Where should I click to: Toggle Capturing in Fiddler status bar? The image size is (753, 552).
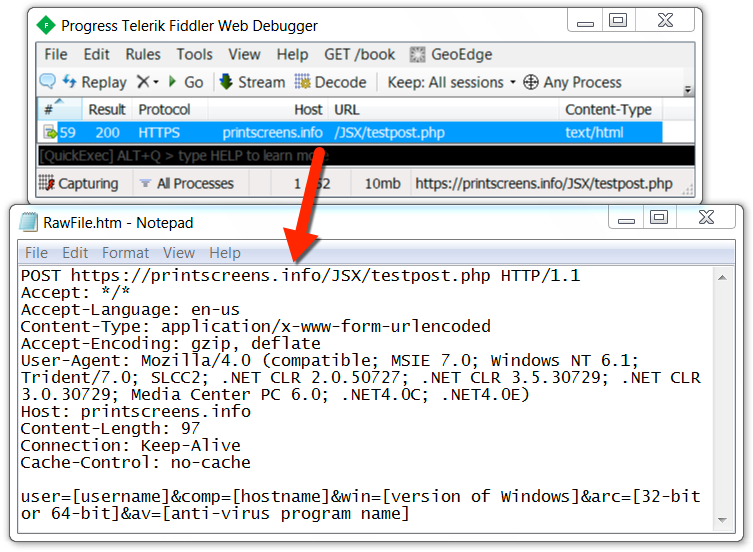79,183
